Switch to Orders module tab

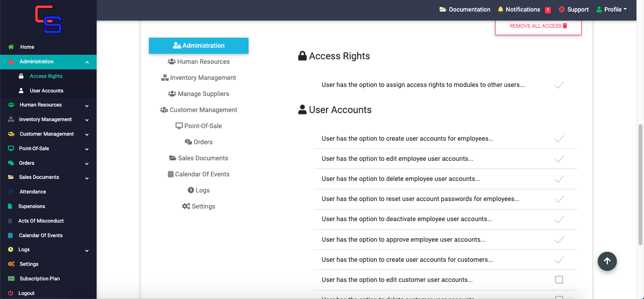199,142
